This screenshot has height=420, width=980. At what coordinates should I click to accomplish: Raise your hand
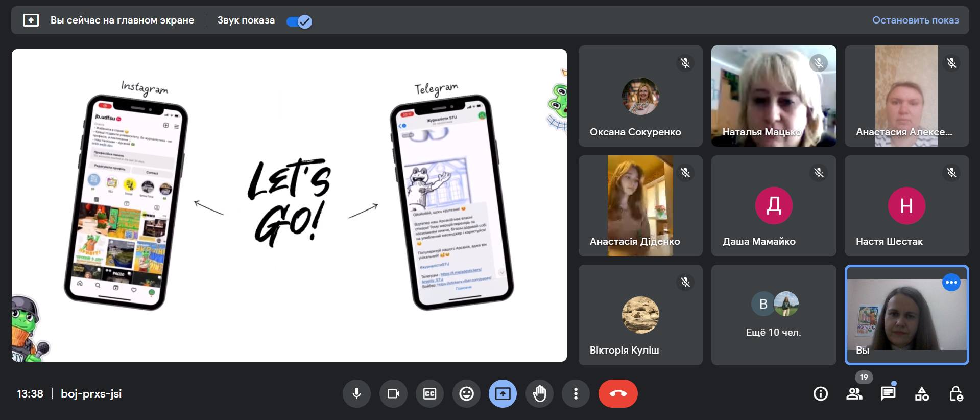[539, 393]
